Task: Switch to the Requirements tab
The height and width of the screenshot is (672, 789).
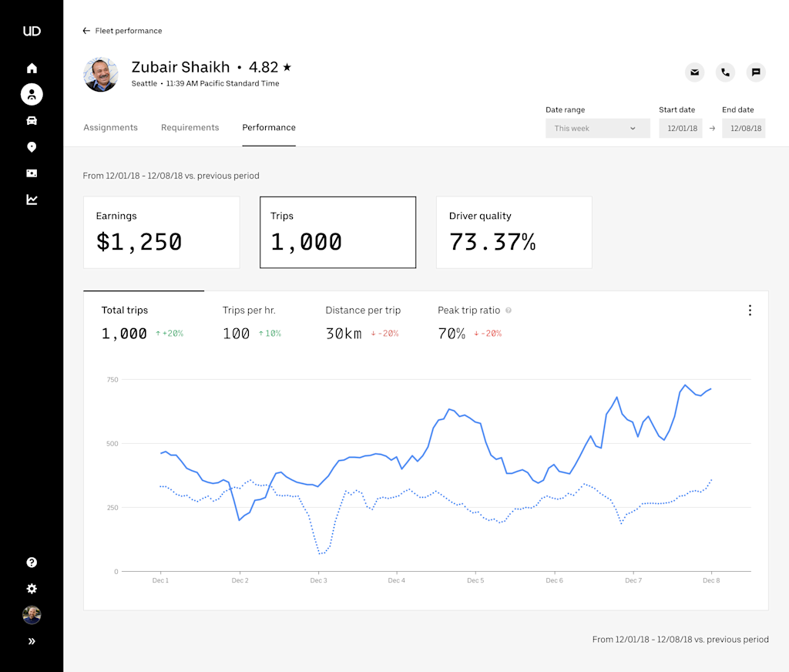Action: pyautogui.click(x=190, y=127)
